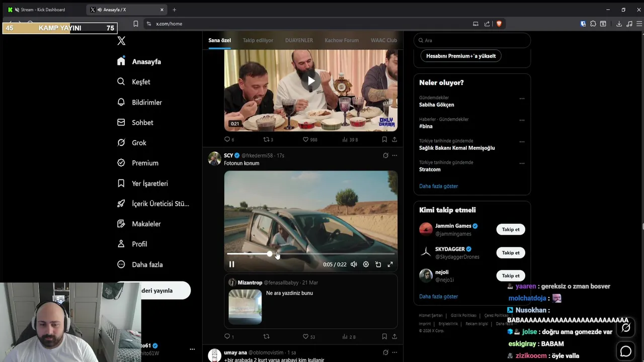The image size is (644, 362).
Task: Share the dinner video post
Action: coord(394,139)
